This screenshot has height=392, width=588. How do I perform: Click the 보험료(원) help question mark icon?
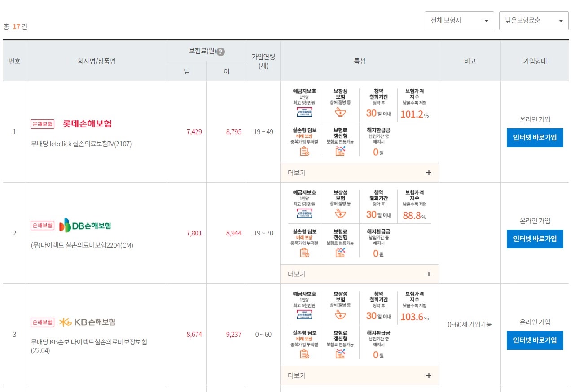pyautogui.click(x=220, y=52)
